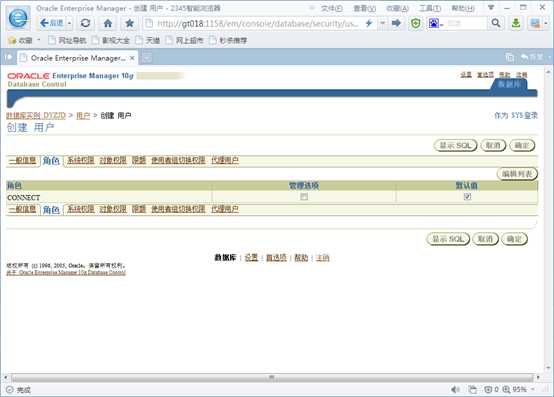Expand the arrow next to 收藏 on bookmarks bar

pyautogui.click(x=39, y=40)
